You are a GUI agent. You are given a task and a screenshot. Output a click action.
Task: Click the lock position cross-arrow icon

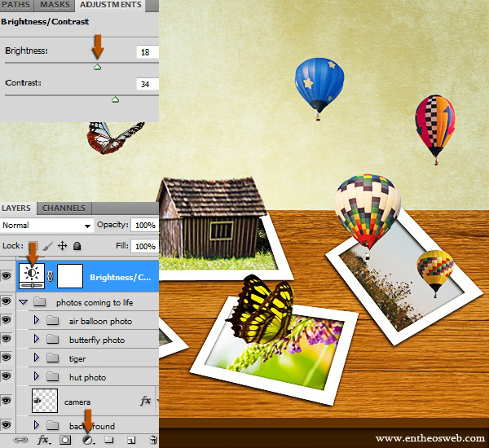click(x=63, y=246)
